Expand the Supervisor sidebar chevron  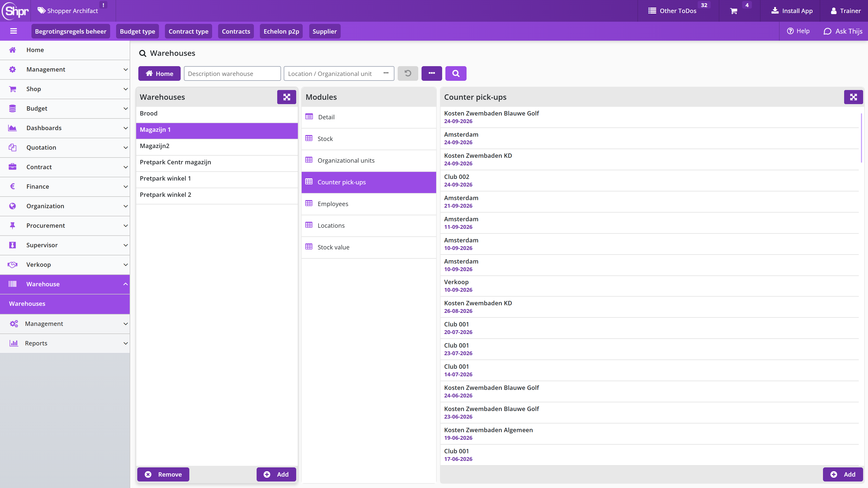[x=125, y=245]
